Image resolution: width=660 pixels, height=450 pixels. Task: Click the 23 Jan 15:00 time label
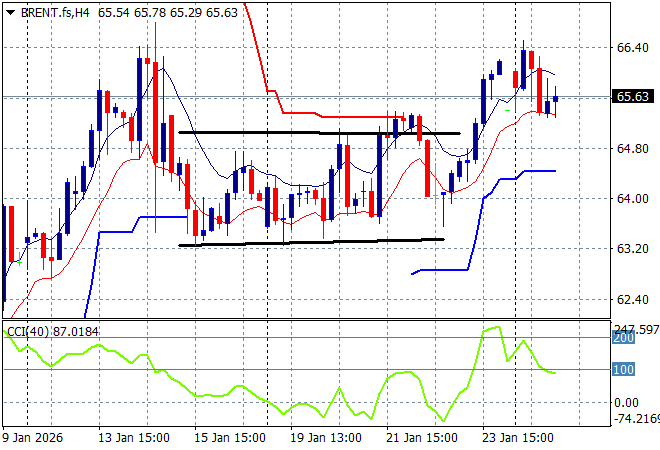pyautogui.click(x=520, y=436)
